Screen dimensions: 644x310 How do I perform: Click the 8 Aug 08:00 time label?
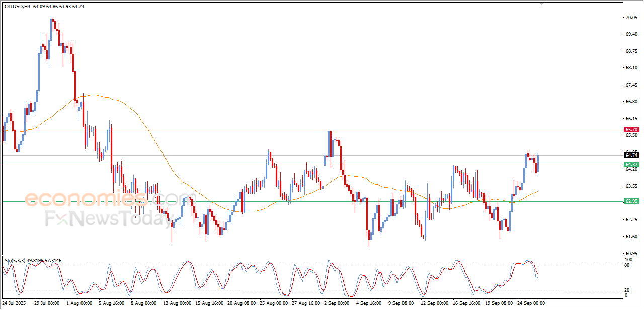(x=143, y=303)
